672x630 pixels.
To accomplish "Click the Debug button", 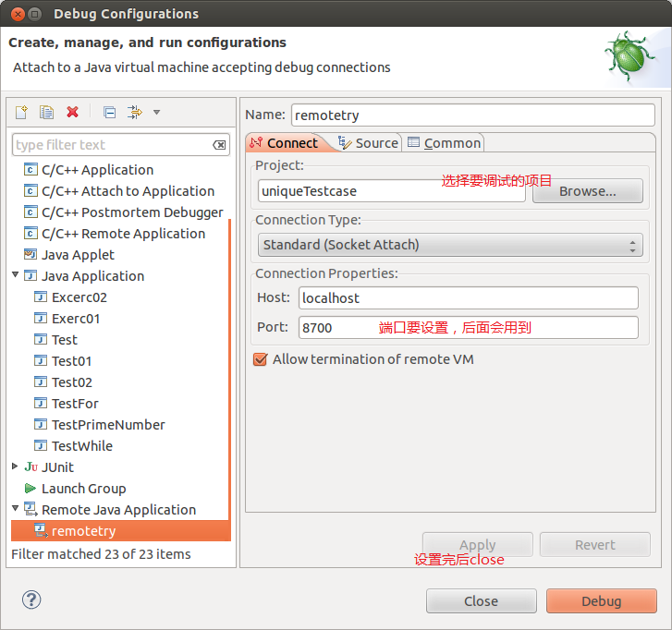I will (x=602, y=601).
